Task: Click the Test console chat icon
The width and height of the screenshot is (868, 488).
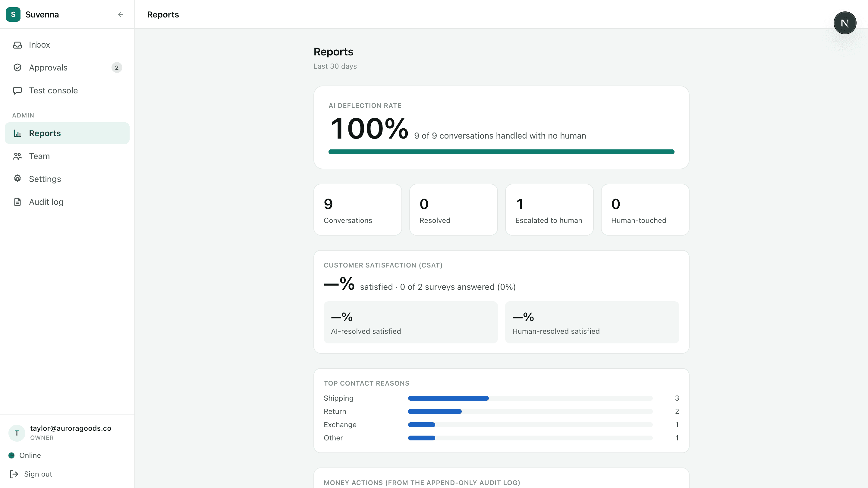Action: [x=17, y=91]
